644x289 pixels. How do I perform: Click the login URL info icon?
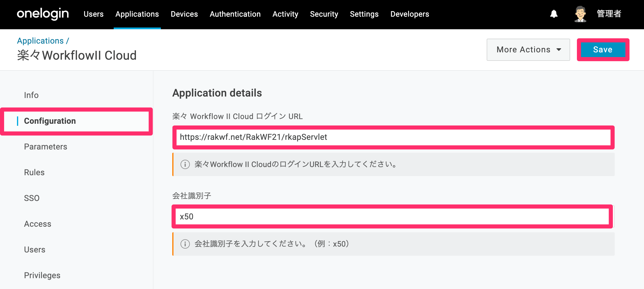tap(185, 164)
